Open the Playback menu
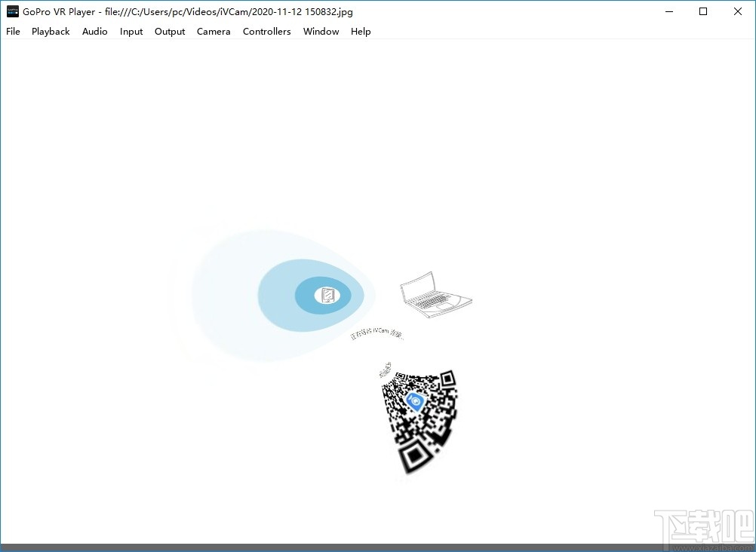Screen dimensions: 756x552 click(51, 32)
